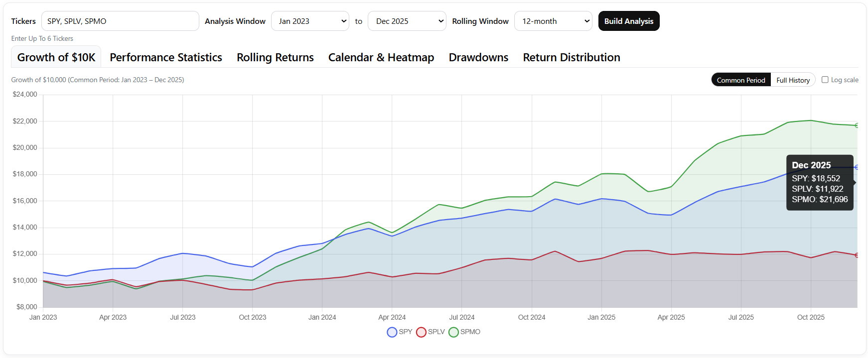
Task: Toggle the SPMO legend circle marker
Action: pyautogui.click(x=453, y=332)
